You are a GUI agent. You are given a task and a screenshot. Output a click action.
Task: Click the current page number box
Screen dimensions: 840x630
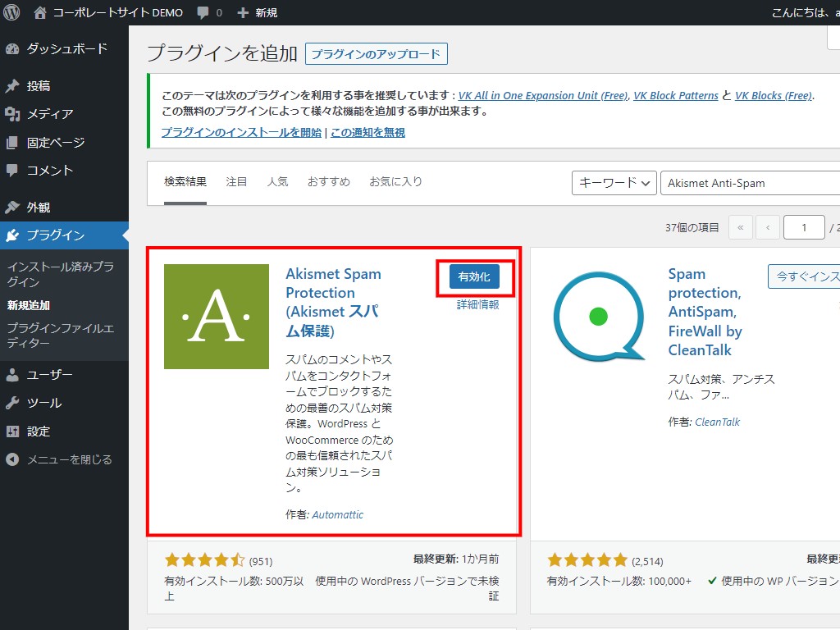click(x=803, y=227)
